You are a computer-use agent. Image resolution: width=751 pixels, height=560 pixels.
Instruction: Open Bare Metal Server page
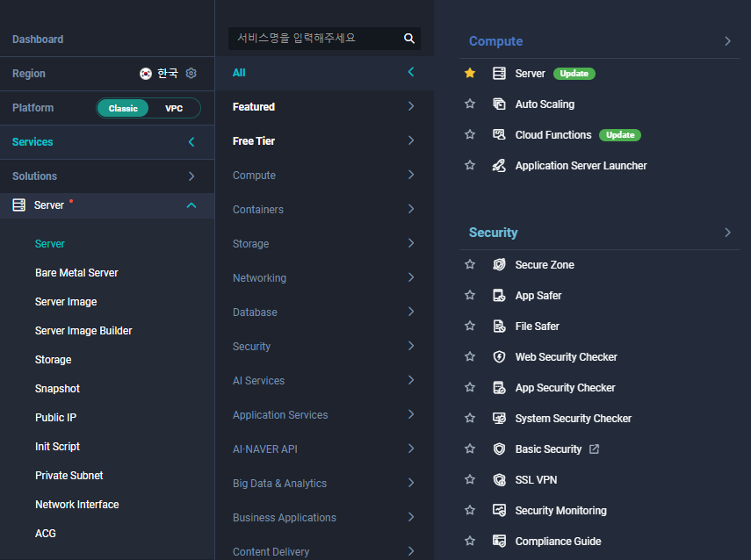(x=76, y=273)
